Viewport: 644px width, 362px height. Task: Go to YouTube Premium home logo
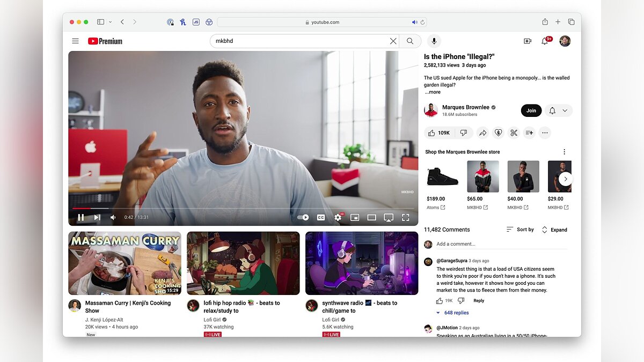(x=105, y=41)
